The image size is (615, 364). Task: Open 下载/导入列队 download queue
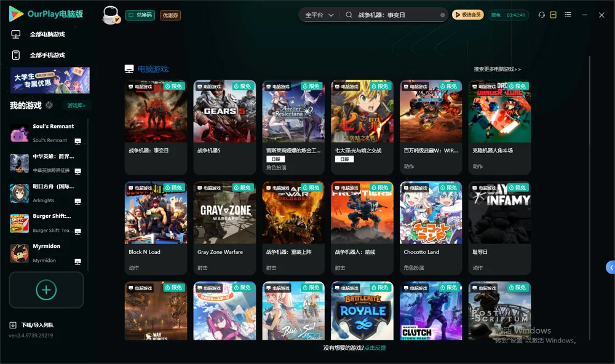[38, 325]
